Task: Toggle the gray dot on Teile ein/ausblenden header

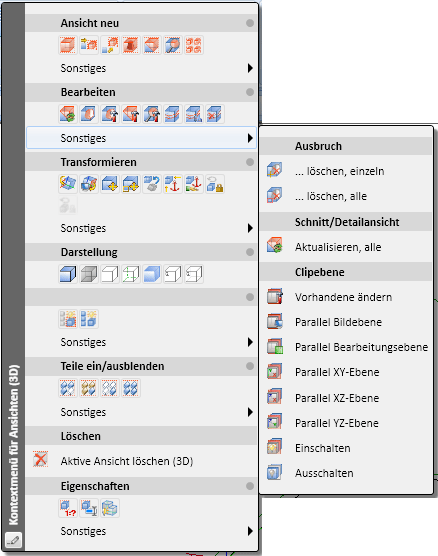Action: click(250, 366)
